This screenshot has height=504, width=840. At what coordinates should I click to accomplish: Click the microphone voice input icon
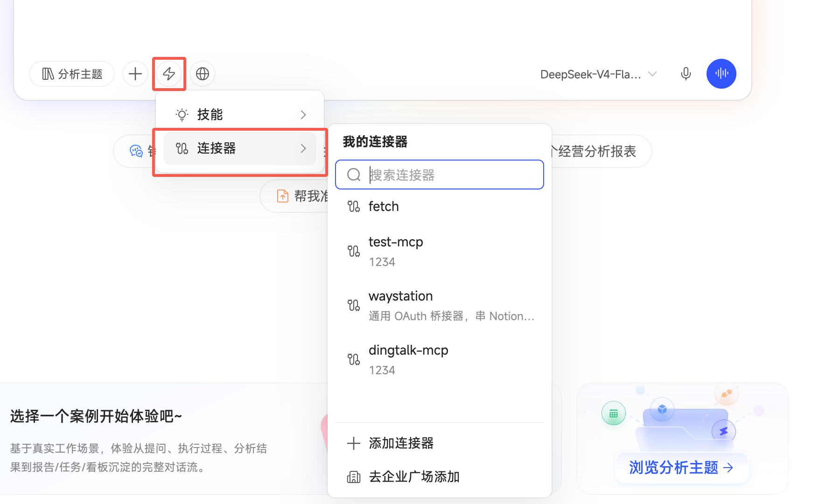[686, 74]
